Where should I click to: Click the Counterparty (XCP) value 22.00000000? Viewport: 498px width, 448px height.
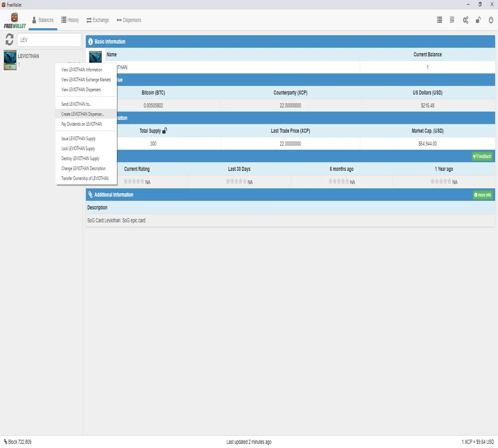pos(290,105)
